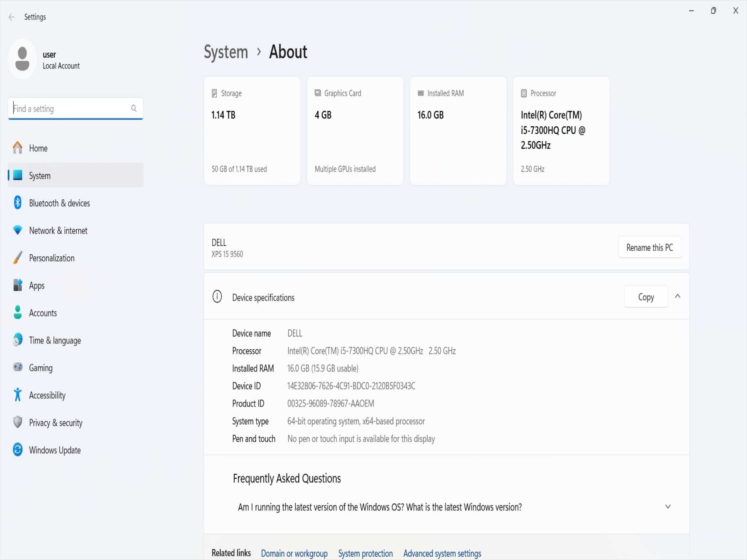Screen dimensions: 747x560
Task: Click the Privacy shield icon
Action: click(18, 422)
